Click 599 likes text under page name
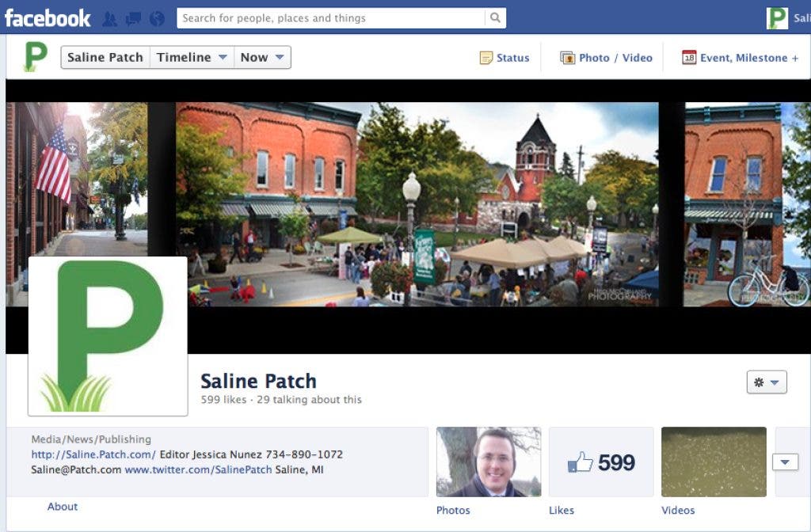 pos(223,400)
